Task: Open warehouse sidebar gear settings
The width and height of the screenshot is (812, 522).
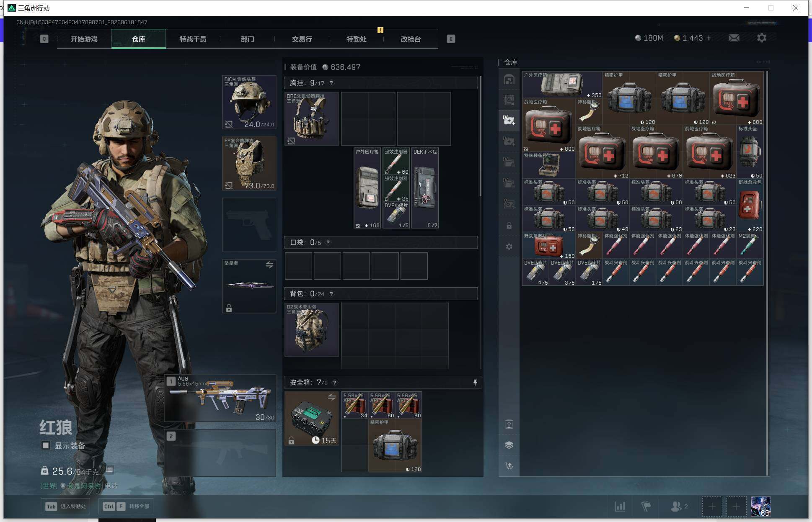Action: [x=509, y=247]
